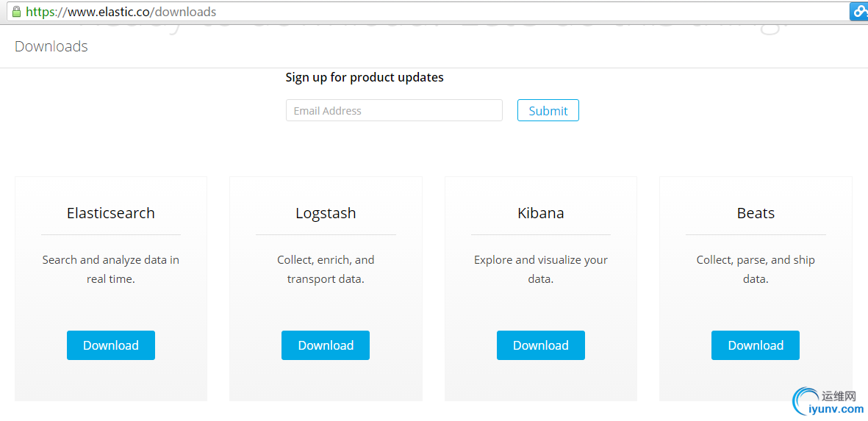This screenshot has width=868, height=421.
Task: Click the Beats card title
Action: 756,213
